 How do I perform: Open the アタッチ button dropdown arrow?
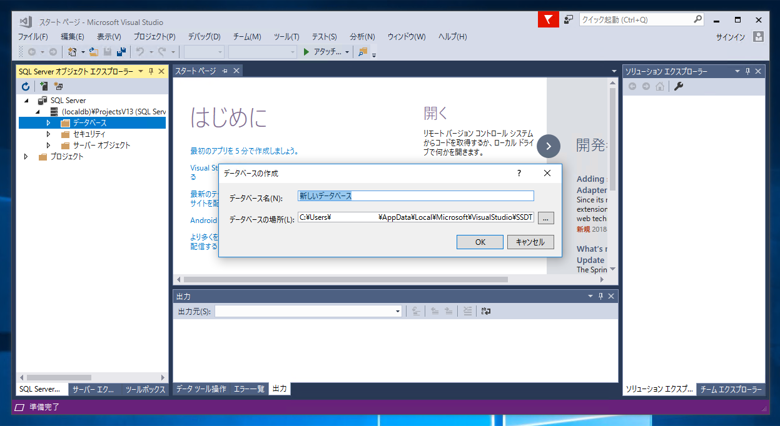[347, 52]
